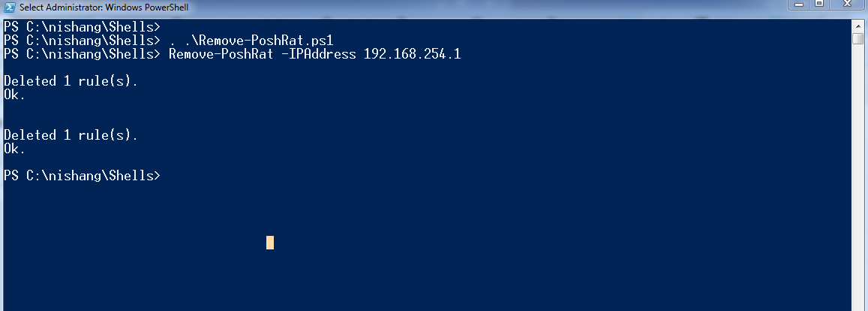This screenshot has height=311, width=868.
Task: Close the Administrator PowerShell window
Action: click(x=847, y=5)
